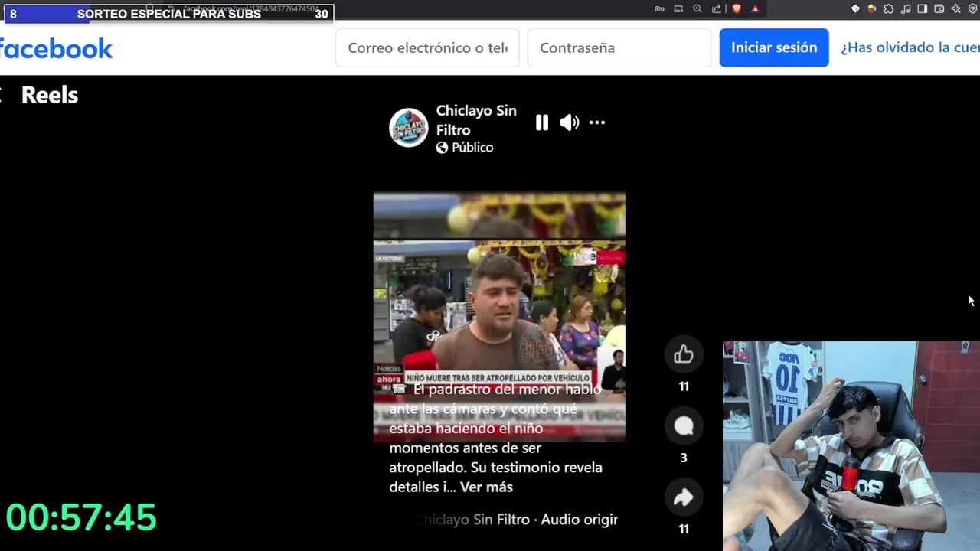Viewport: 980px width, 551px height.
Task: Open the browser zoom magnifier icon
Action: pyautogui.click(x=697, y=9)
